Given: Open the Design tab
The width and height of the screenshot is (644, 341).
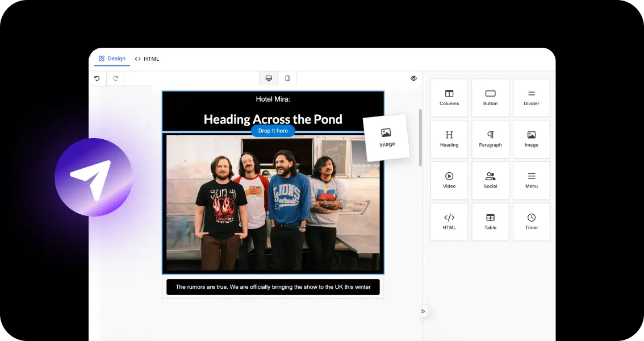Looking at the screenshot, I should [112, 59].
